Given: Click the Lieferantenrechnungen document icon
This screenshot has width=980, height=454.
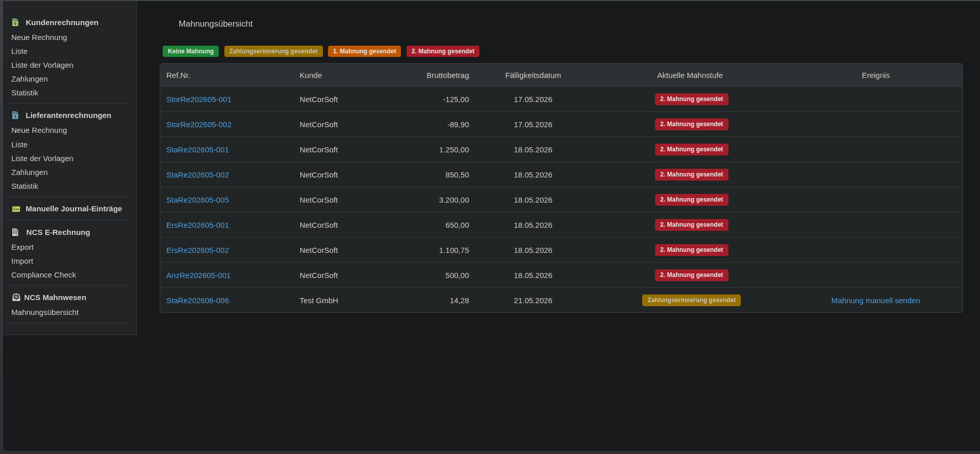Looking at the screenshot, I should pos(15,115).
